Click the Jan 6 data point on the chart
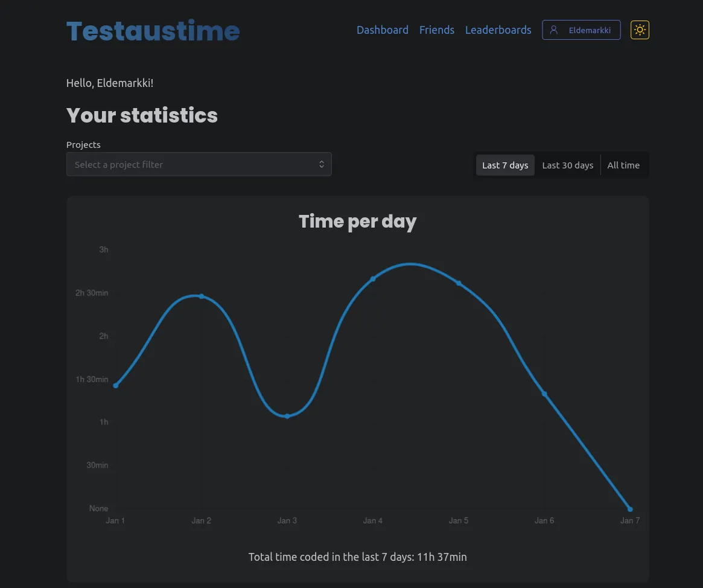Screen dimensions: 703x588 (x=544, y=394)
